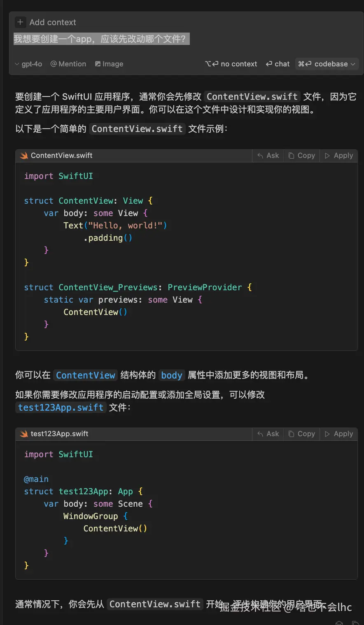The height and width of the screenshot is (625, 364).
Task: Ask about the test123App.swift code block
Action: click(268, 434)
